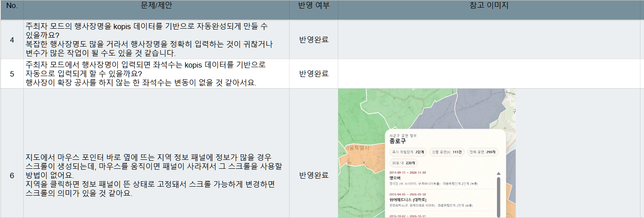
Task: Select the empty reference image cell in row 4
Action: (489, 39)
